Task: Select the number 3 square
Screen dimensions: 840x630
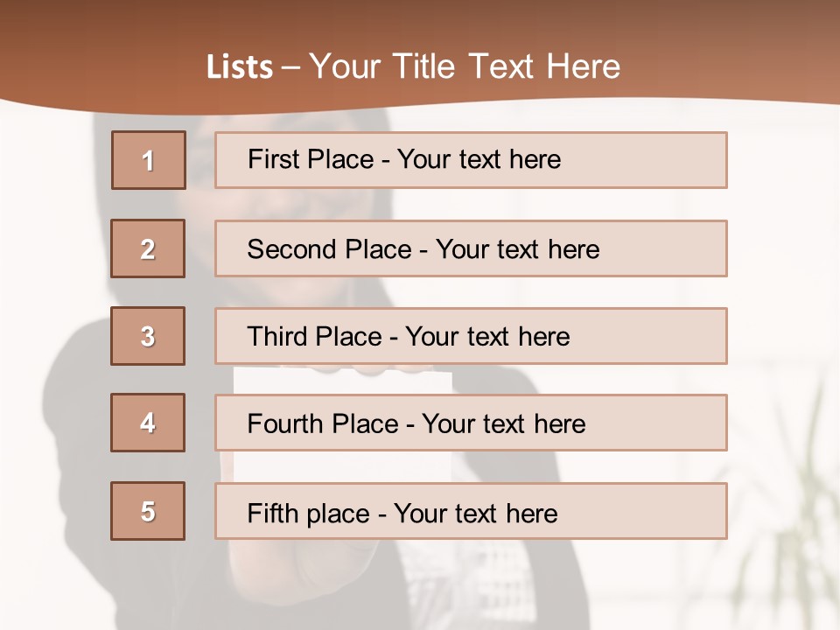Action: tap(148, 336)
